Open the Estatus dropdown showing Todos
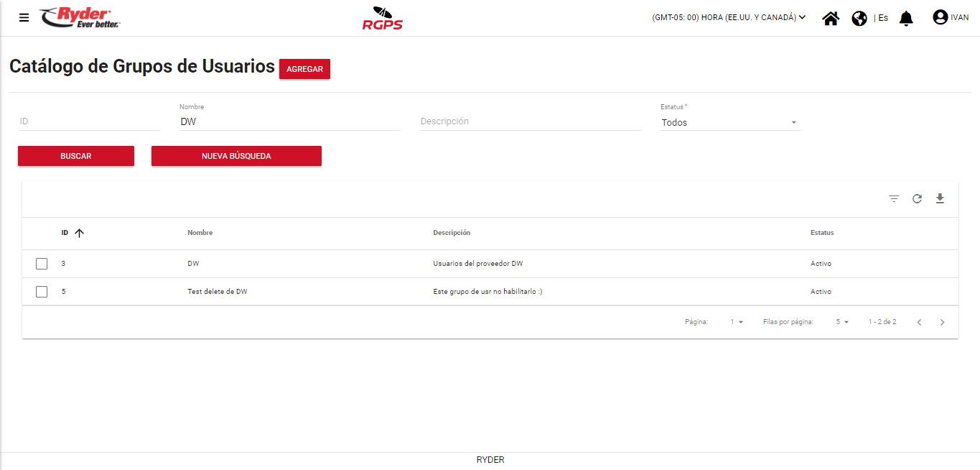Image resolution: width=980 pixels, height=470 pixels. (729, 123)
